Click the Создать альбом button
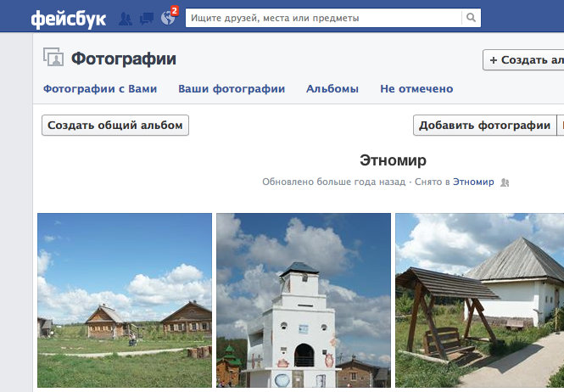The image size is (564, 392). [x=523, y=60]
